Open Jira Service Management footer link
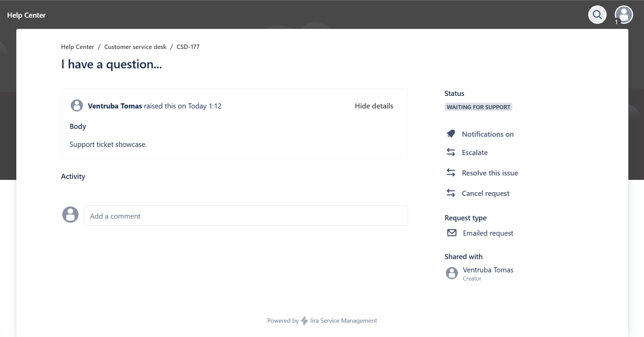The image size is (644, 337). point(343,321)
